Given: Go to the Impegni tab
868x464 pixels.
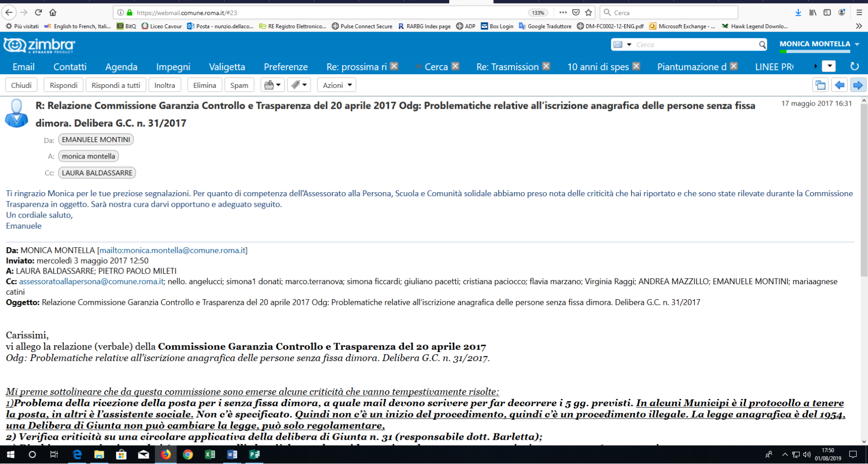Looking at the screenshot, I should (173, 67).
